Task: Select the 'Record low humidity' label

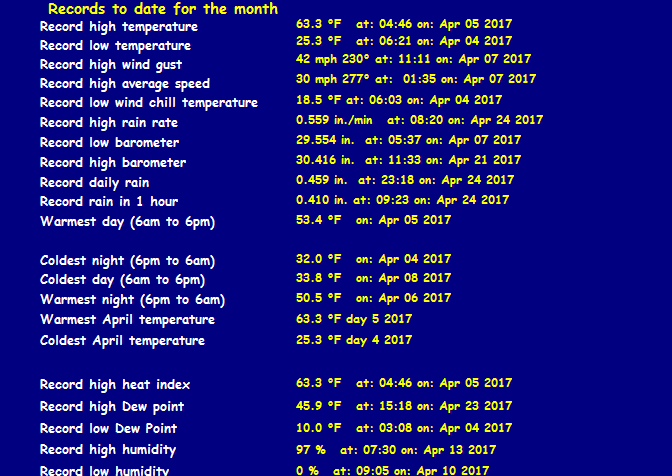Action: (105, 470)
